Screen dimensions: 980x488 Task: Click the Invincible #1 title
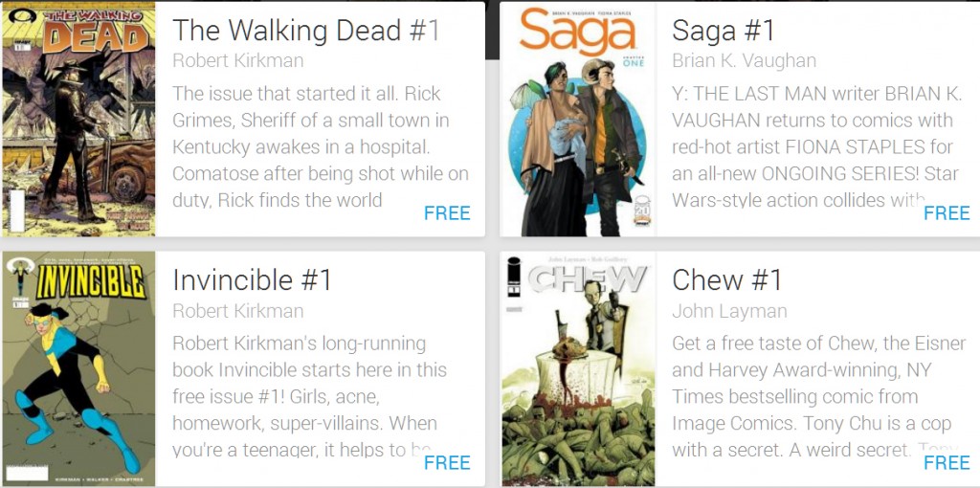(252, 280)
